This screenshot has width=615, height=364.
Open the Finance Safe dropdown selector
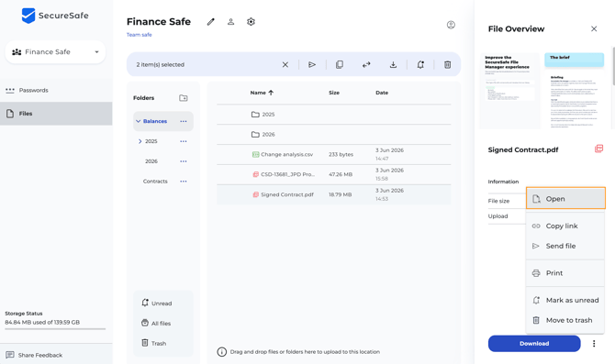point(55,51)
